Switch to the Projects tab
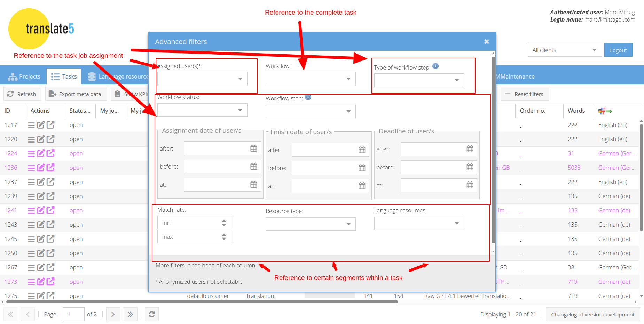644x324 pixels. pyautogui.click(x=24, y=76)
